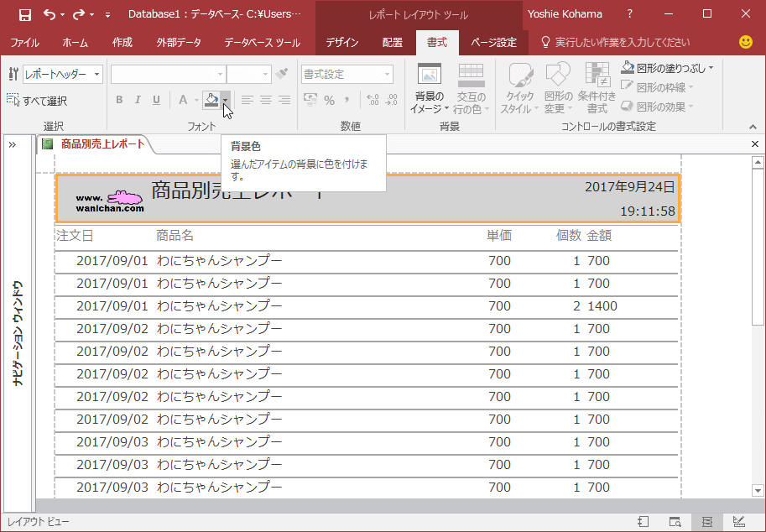Pick a fill color with the 背景色 bucket

(213, 99)
